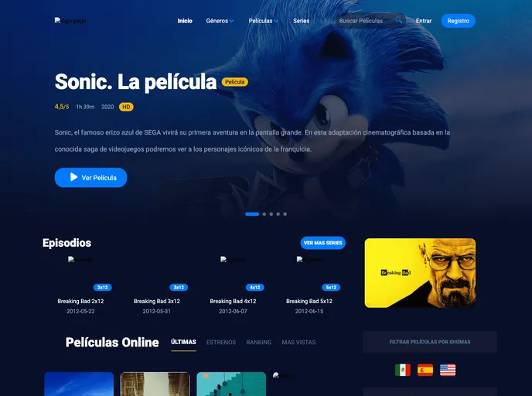Switch to the Estrenos tab
532x396 pixels.
(221, 343)
